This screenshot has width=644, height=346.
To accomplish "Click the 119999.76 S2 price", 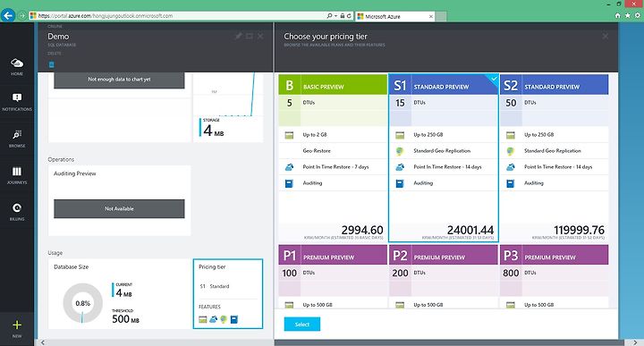I will 579,230.
